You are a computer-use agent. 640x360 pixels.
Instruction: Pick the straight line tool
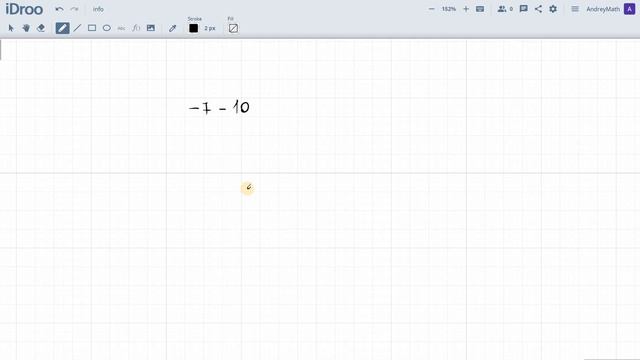pyautogui.click(x=77, y=28)
